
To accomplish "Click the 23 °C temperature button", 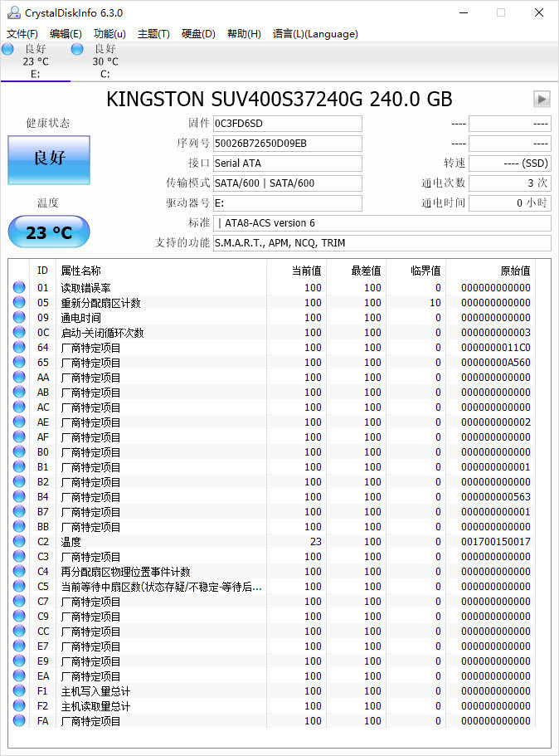I will (x=49, y=232).
